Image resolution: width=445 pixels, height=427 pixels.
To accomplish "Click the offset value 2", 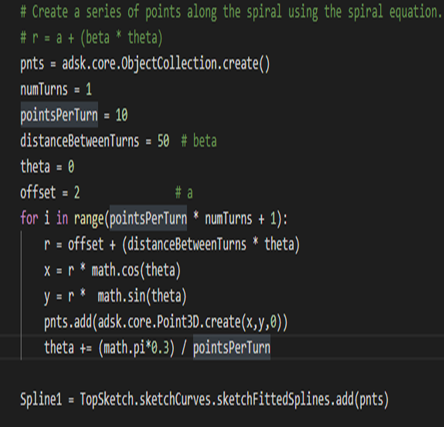I will pos(77,192).
